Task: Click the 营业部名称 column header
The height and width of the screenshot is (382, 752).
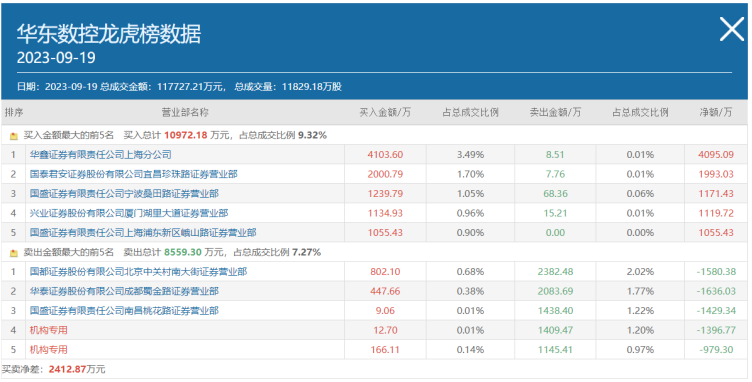Action: tap(185, 112)
